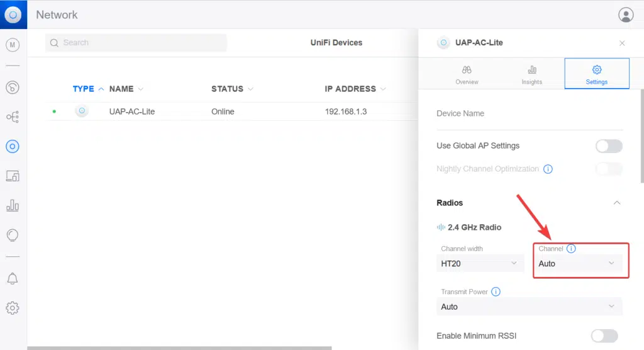Screen dimensions: 644x350
Task: Click info icon beside Nightly Channel Optimization
Action: click(x=548, y=169)
